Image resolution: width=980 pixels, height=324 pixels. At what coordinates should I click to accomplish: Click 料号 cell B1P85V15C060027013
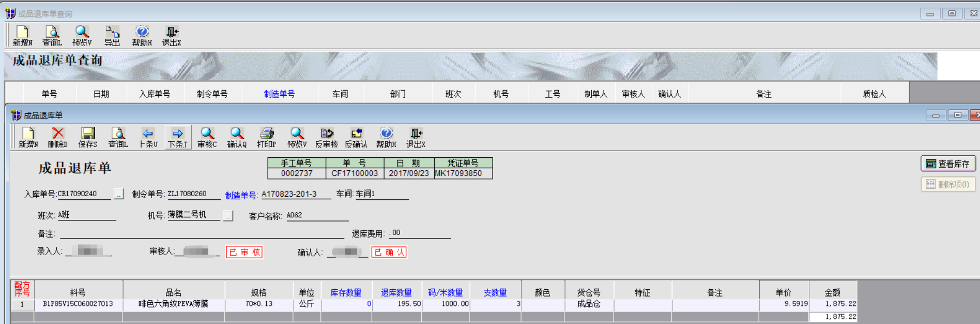78,304
